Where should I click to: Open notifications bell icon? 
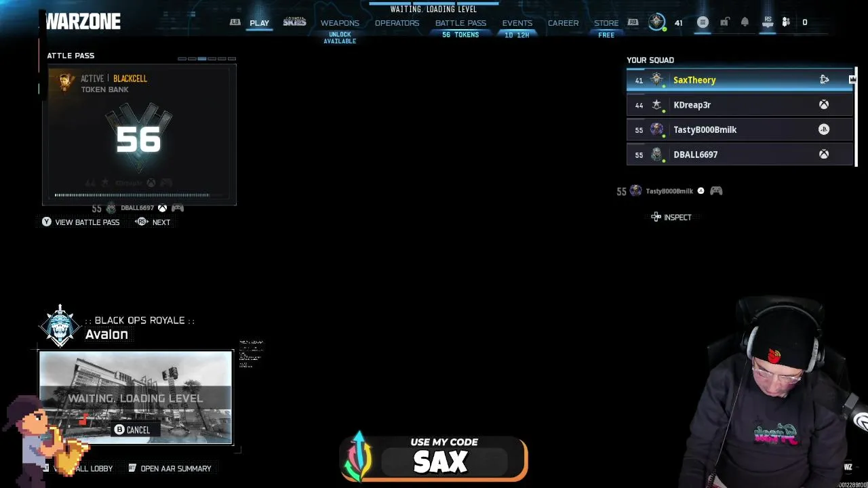pyautogui.click(x=745, y=22)
